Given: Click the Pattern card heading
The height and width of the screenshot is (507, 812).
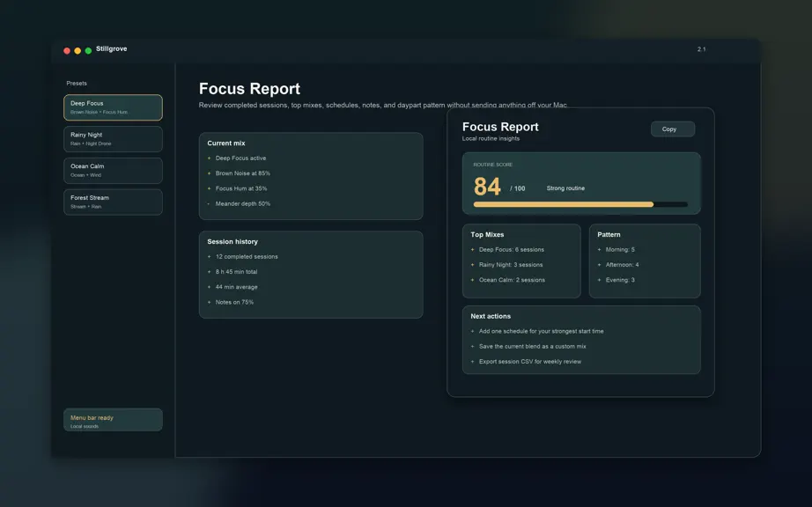Looking at the screenshot, I should tap(609, 234).
